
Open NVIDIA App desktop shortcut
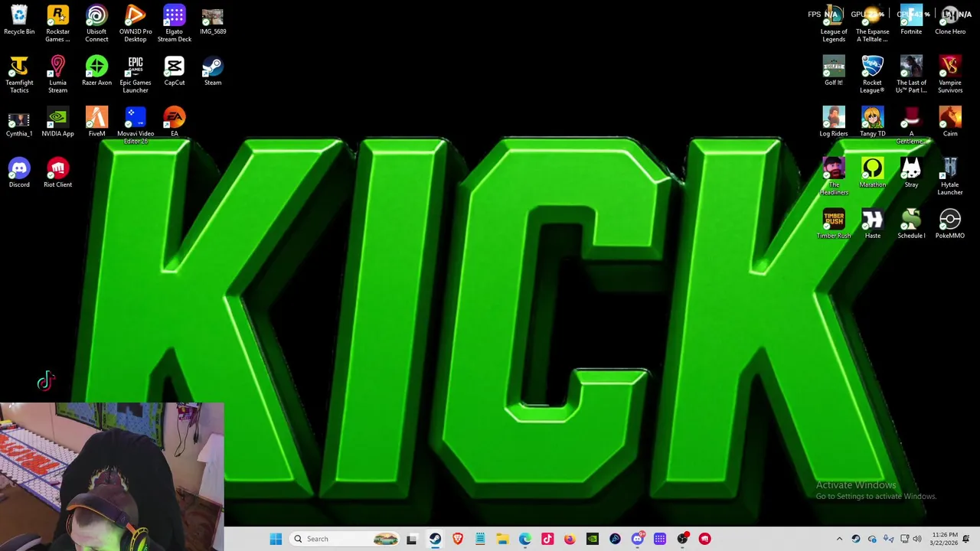click(x=57, y=122)
